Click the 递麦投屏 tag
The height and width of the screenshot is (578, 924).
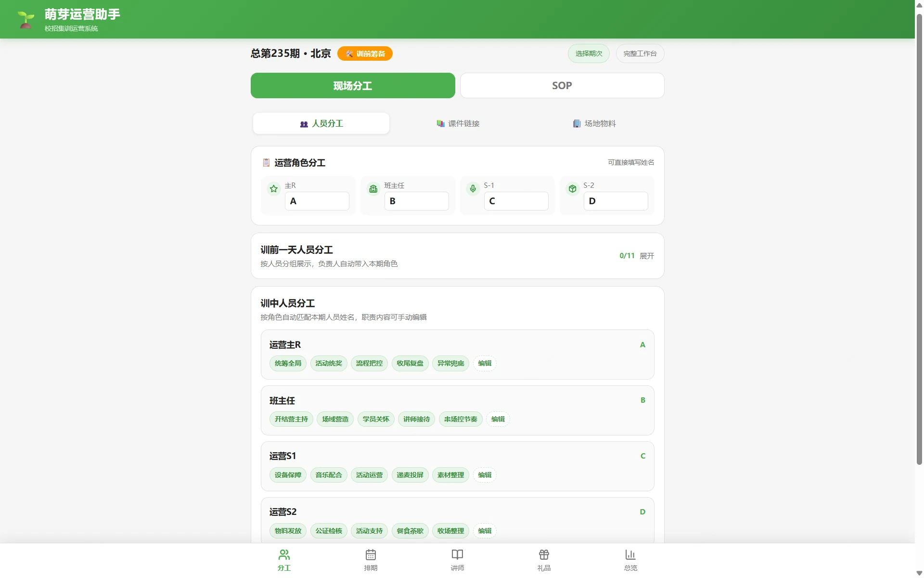tap(410, 475)
